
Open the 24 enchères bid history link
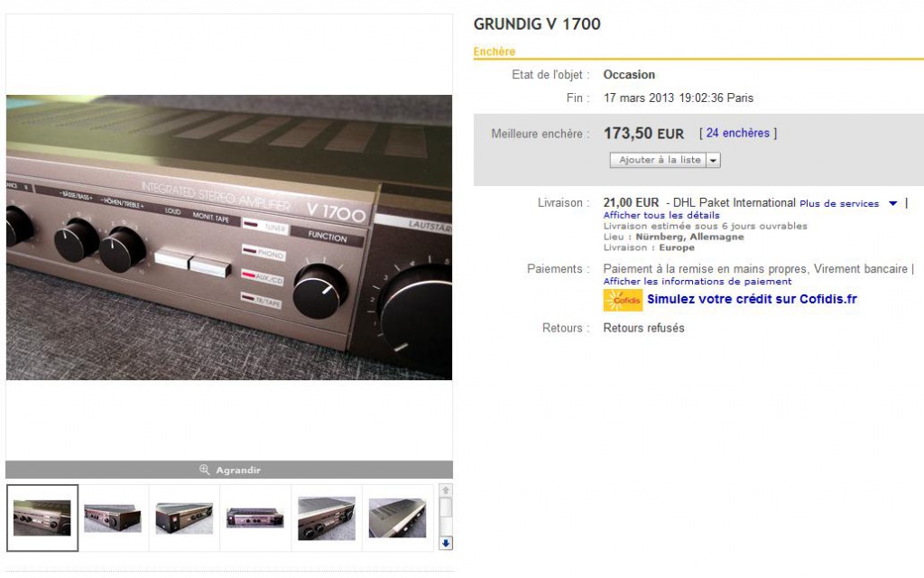pyautogui.click(x=738, y=134)
